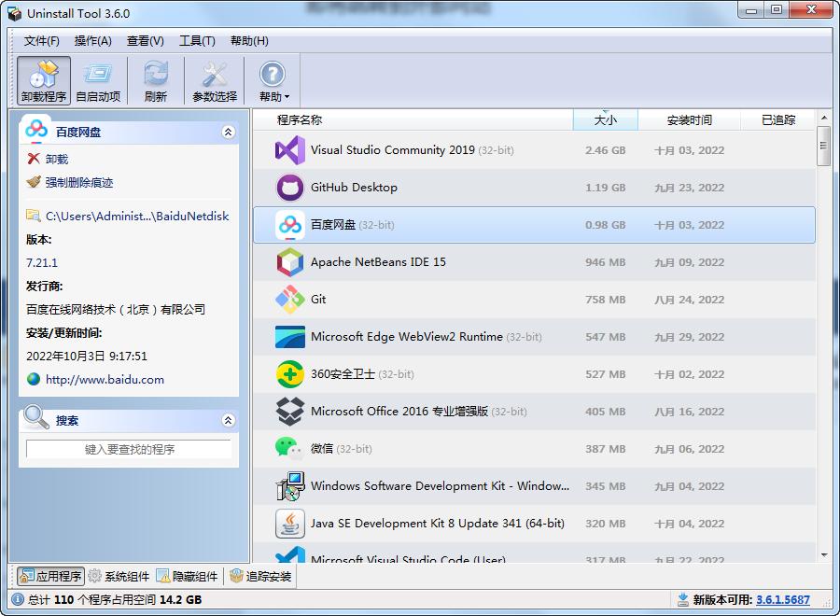Image resolution: width=840 pixels, height=616 pixels.
Task: Open the 查看 menu
Action: (144, 41)
